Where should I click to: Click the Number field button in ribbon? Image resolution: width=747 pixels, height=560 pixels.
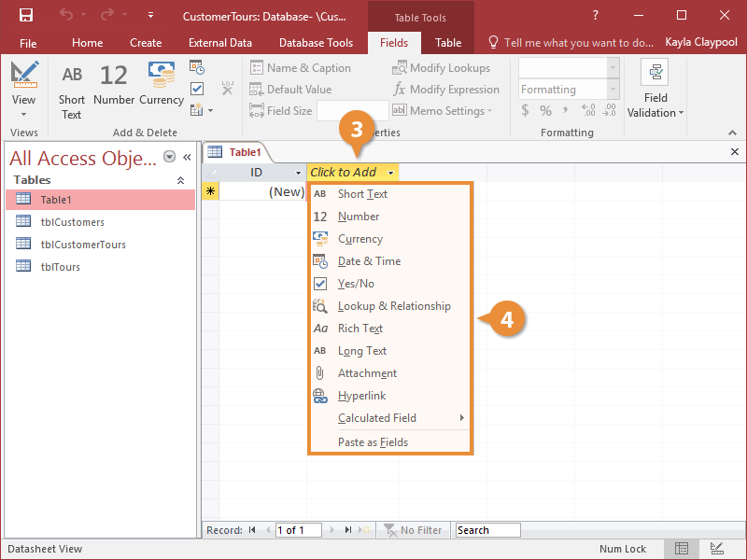click(114, 84)
